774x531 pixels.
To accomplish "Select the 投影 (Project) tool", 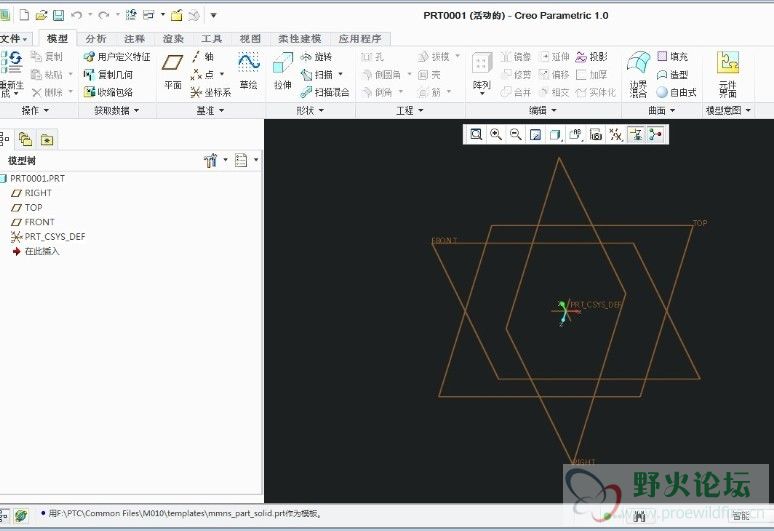I will pyautogui.click(x=591, y=57).
